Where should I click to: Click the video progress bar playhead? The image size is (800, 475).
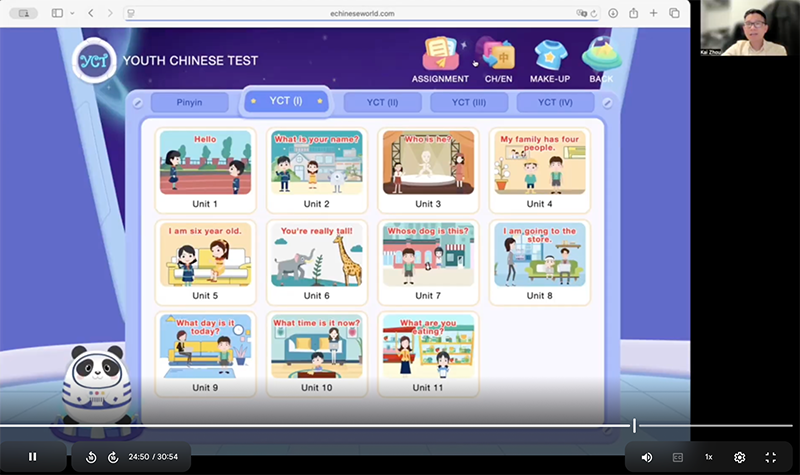[634, 426]
